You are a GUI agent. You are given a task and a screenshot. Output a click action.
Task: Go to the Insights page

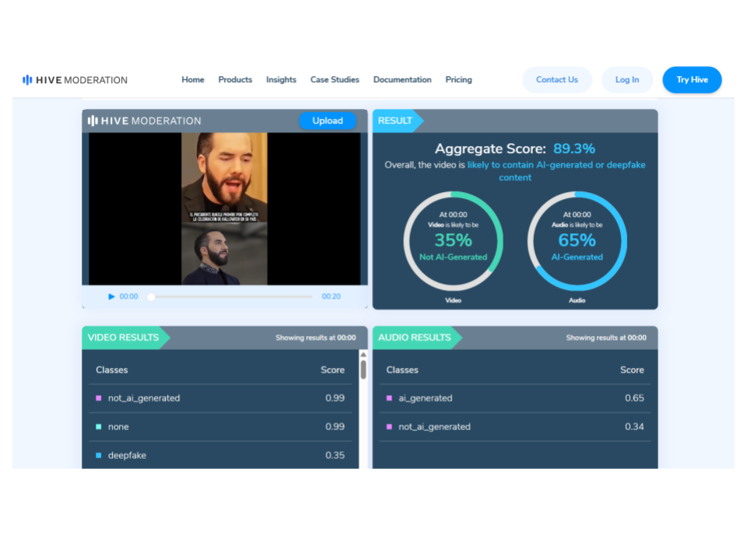[x=281, y=80]
